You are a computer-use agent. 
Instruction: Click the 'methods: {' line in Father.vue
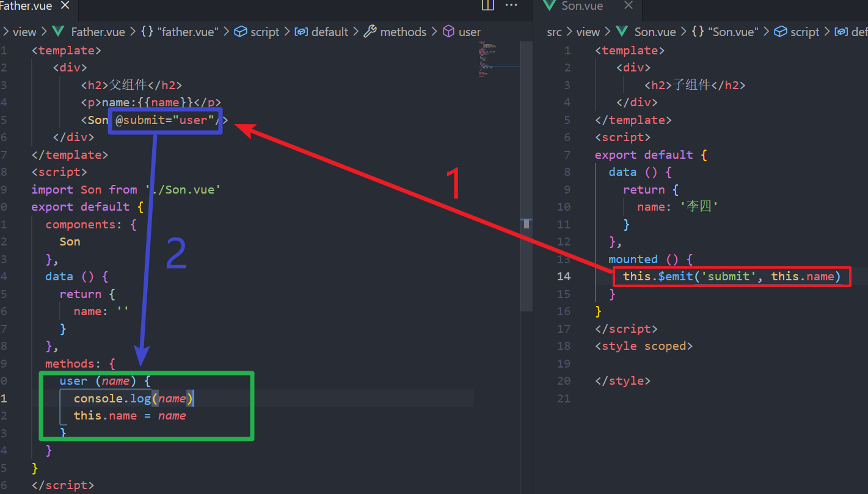click(x=80, y=364)
